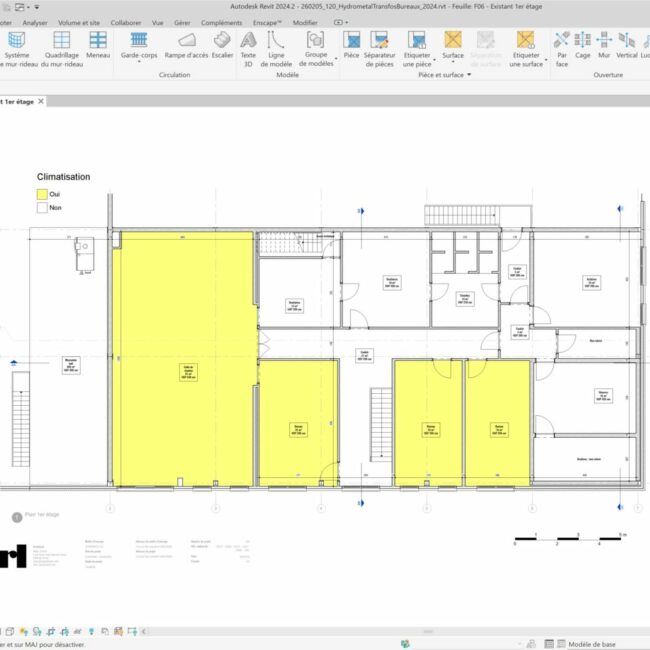Open the Garde-corps dropdown arrow
The width and height of the screenshot is (650, 650).
[x=139, y=62]
